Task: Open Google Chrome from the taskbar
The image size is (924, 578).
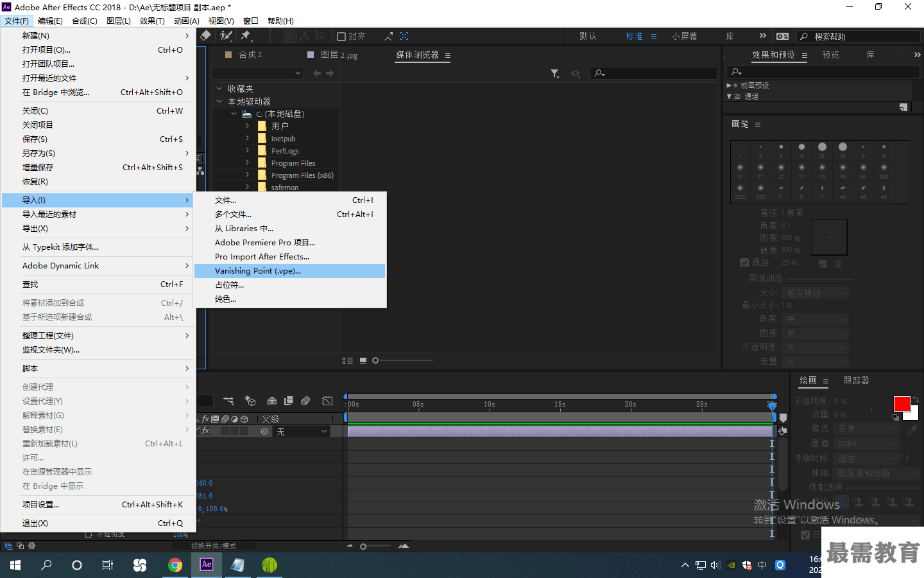Action: click(175, 565)
